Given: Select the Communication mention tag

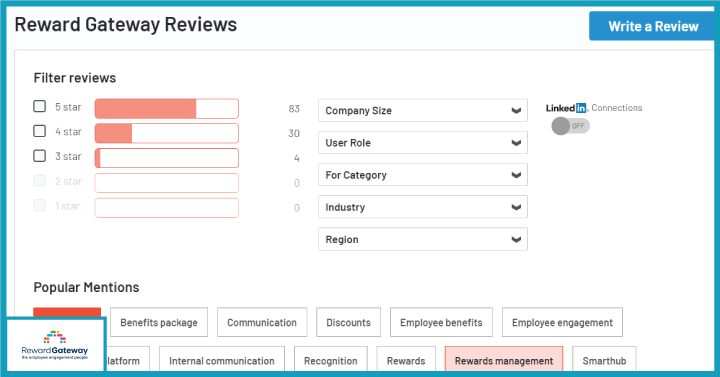Looking at the screenshot, I should (262, 322).
